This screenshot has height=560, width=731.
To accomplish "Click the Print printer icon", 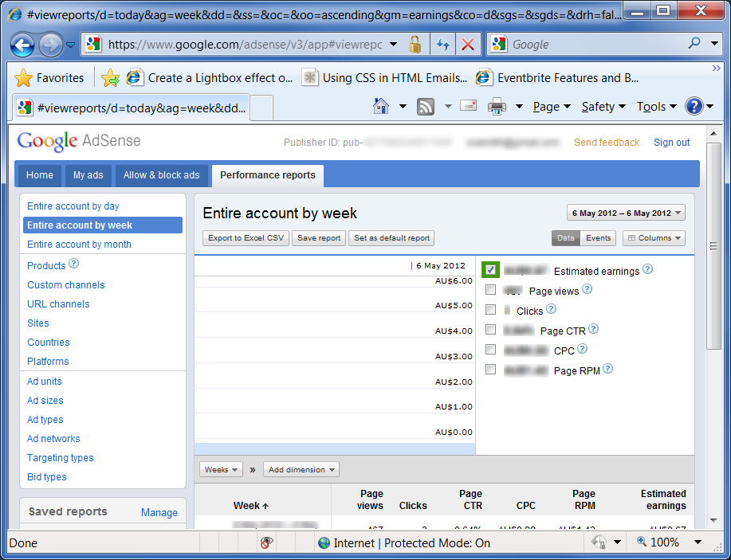I will [x=497, y=107].
